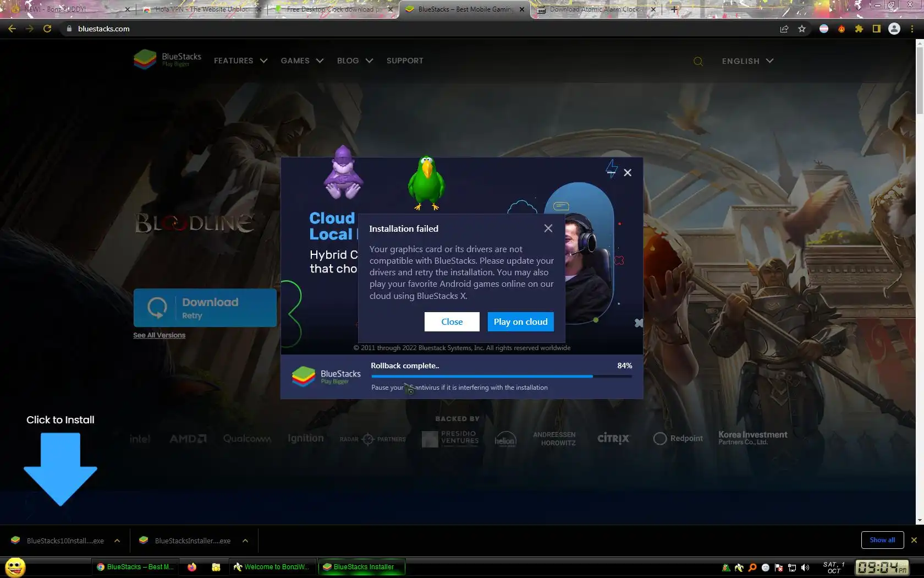Close the BlueStacks installer window with X
The height and width of the screenshot is (578, 924).
click(x=628, y=172)
